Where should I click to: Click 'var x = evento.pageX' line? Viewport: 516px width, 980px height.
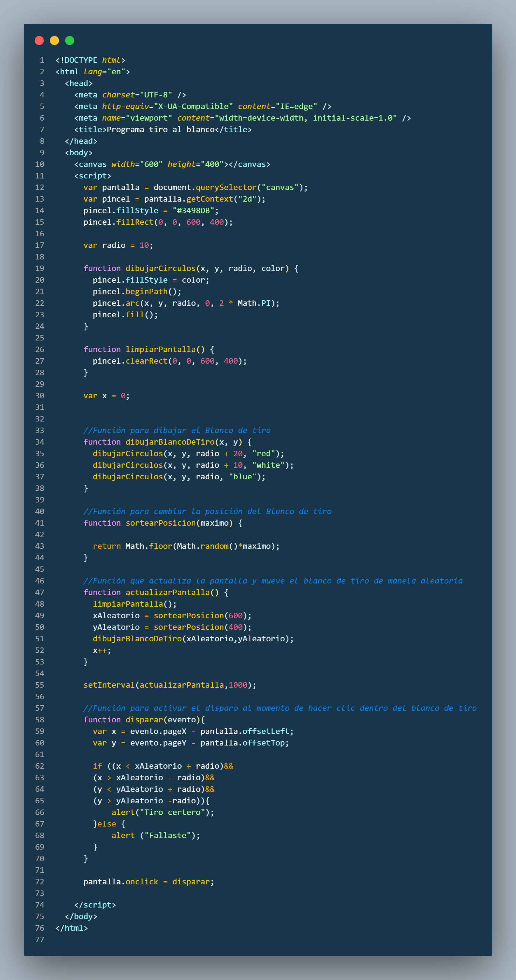click(x=193, y=731)
